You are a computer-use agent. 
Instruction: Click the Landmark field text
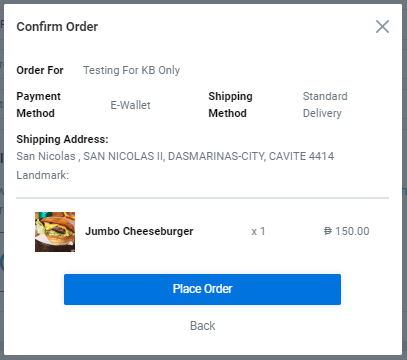(43, 175)
